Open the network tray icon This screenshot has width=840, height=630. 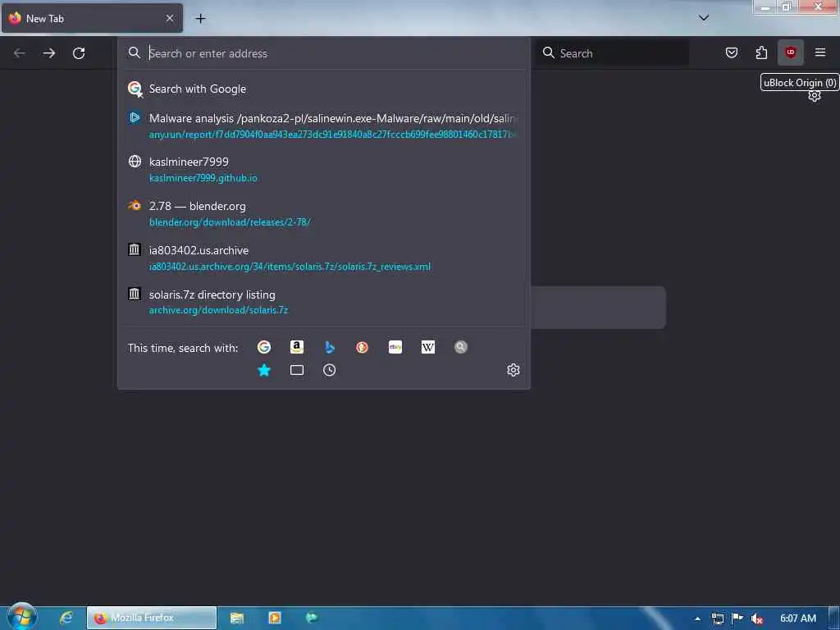point(717,619)
